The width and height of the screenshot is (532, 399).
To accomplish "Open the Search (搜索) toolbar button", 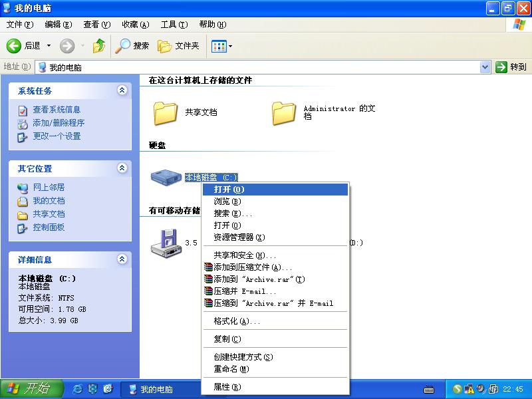I will (x=132, y=45).
